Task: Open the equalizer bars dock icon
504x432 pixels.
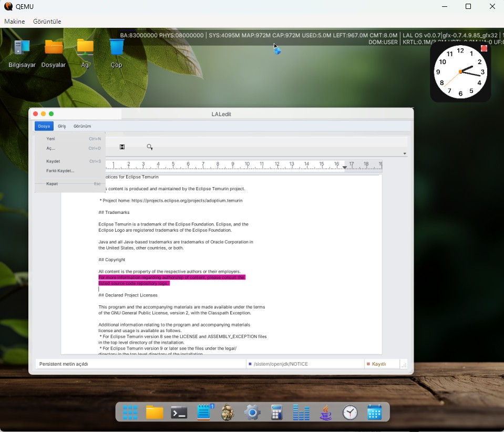Action: point(301,413)
